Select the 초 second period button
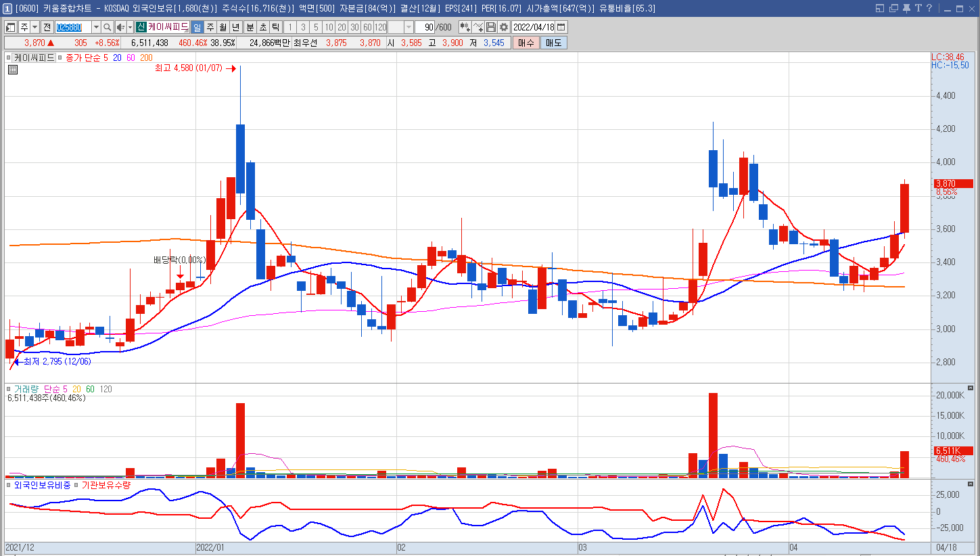The height and width of the screenshot is (556, 980). coord(262,27)
